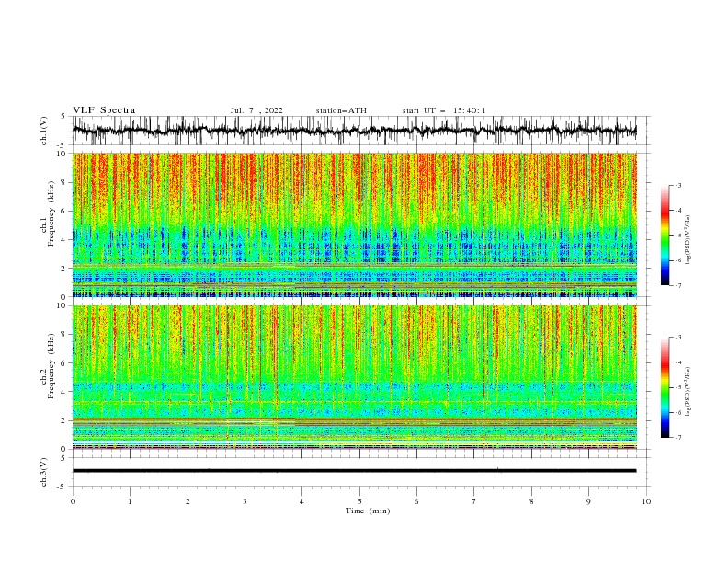Click the 'start UT = 15:40:1' text
Image resolution: width=728 pixels, height=563 pixels.
click(x=444, y=110)
